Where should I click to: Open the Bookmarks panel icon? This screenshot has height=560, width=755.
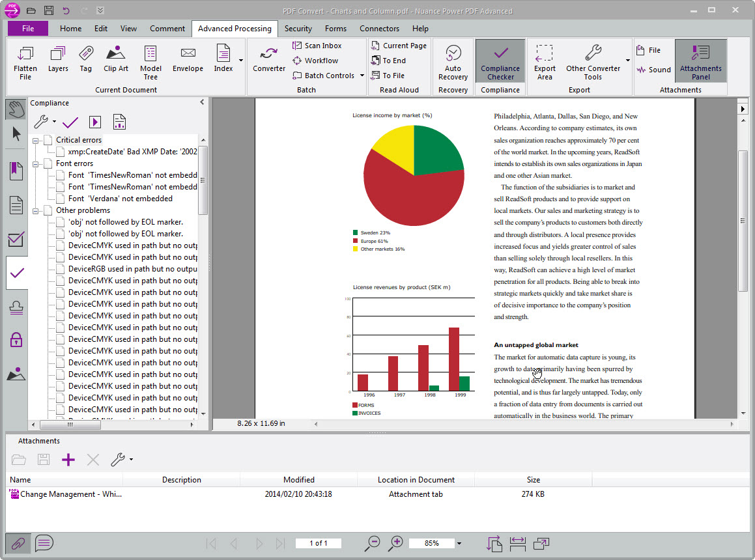point(16,169)
